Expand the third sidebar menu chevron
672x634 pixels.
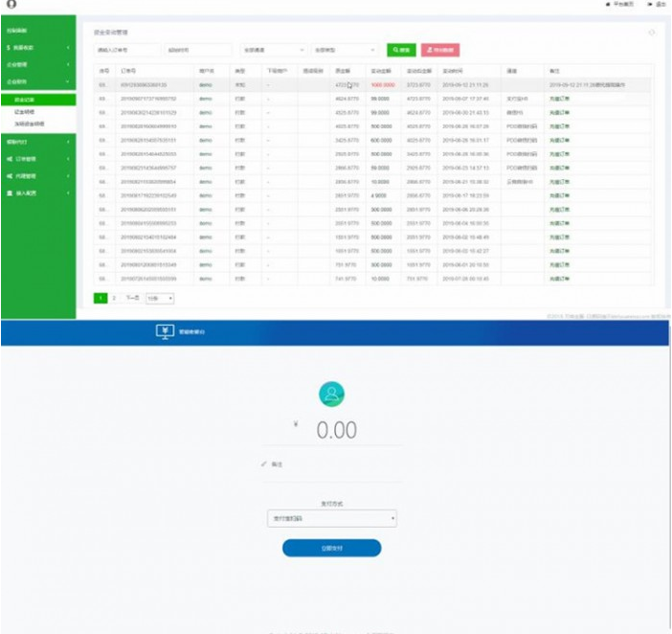point(68,65)
